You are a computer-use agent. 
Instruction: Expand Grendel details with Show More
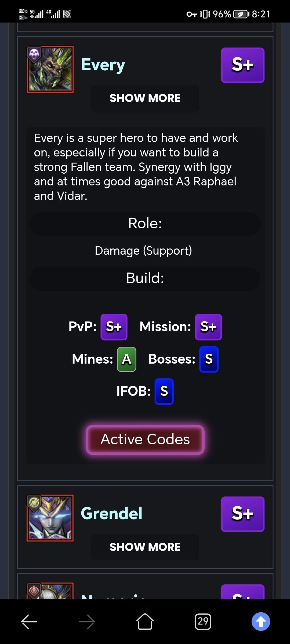click(145, 547)
